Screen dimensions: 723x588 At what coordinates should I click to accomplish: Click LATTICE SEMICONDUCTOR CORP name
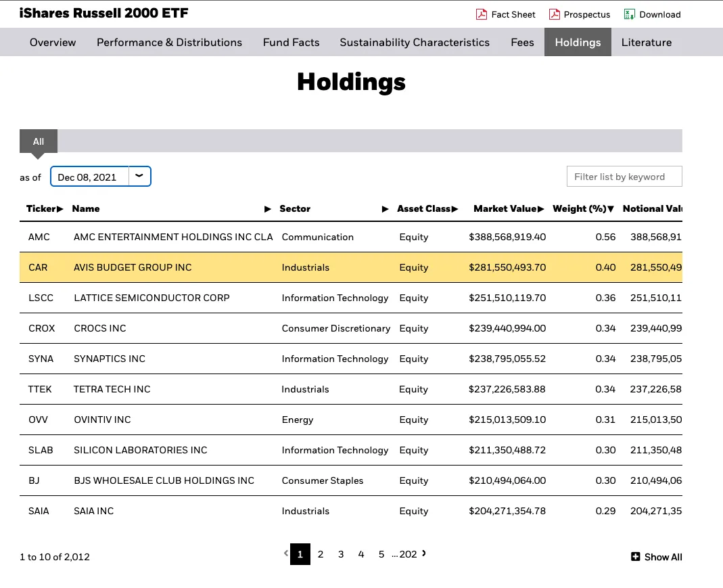coord(151,298)
